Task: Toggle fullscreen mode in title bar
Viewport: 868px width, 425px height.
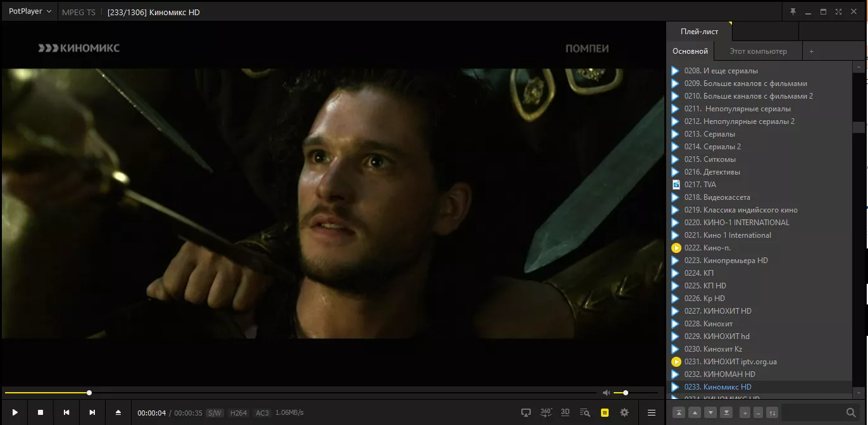Action: pyautogui.click(x=838, y=12)
